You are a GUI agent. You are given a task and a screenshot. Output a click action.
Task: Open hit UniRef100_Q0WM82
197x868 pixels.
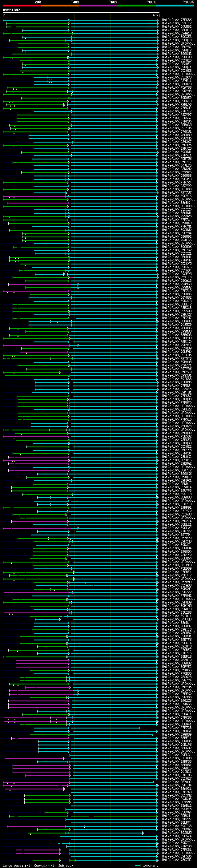point(177,26)
